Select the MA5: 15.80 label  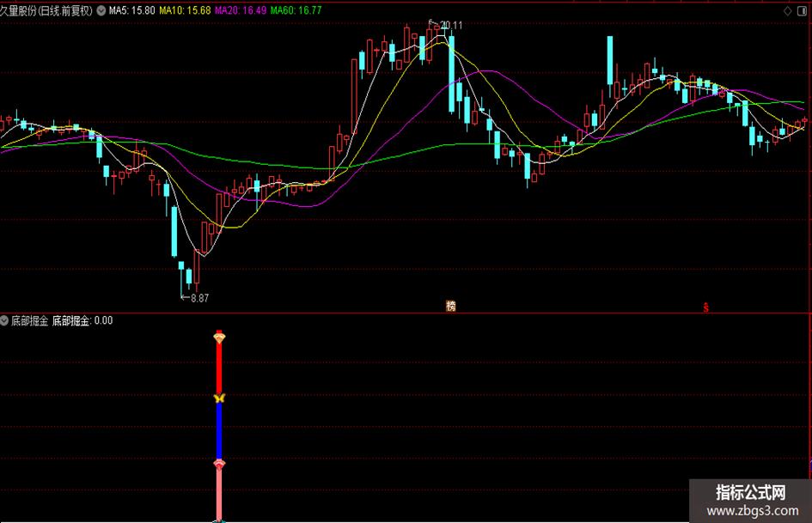[x=132, y=10]
